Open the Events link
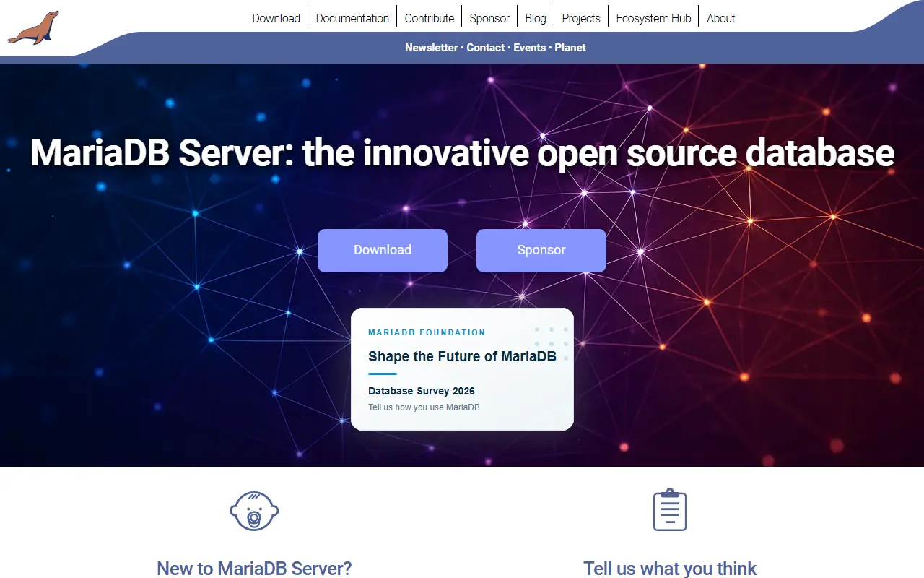 [530, 48]
